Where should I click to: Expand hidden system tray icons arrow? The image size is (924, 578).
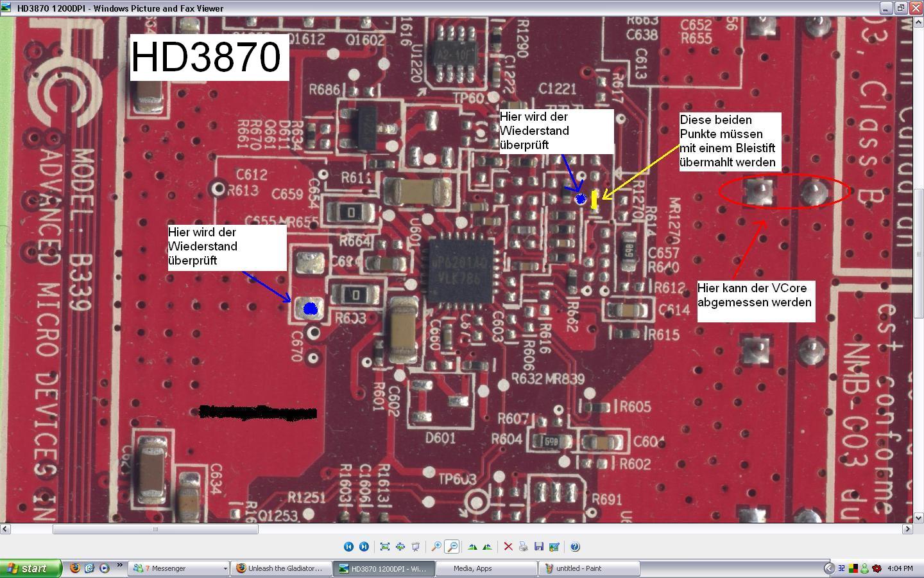coord(829,568)
